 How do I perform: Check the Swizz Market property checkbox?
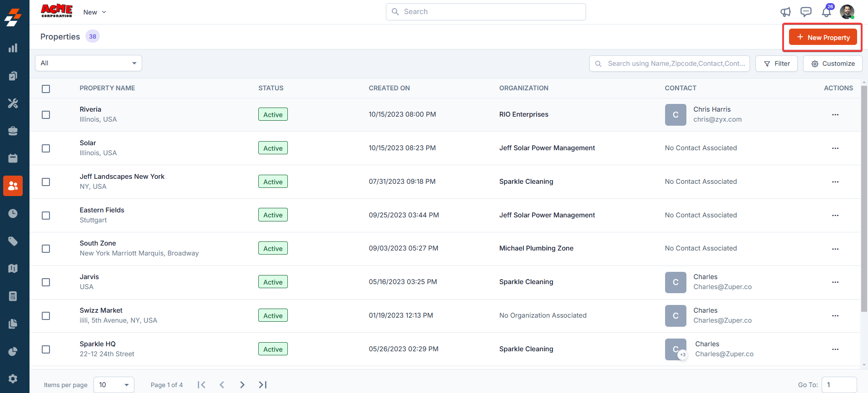click(x=46, y=316)
